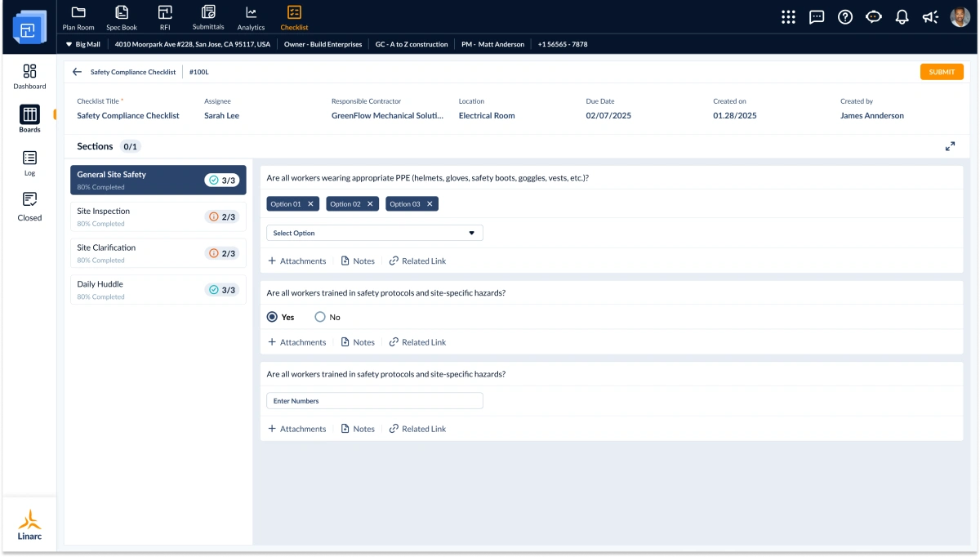Select the Checklist tab
This screenshot has width=980, height=557.
pos(294,17)
